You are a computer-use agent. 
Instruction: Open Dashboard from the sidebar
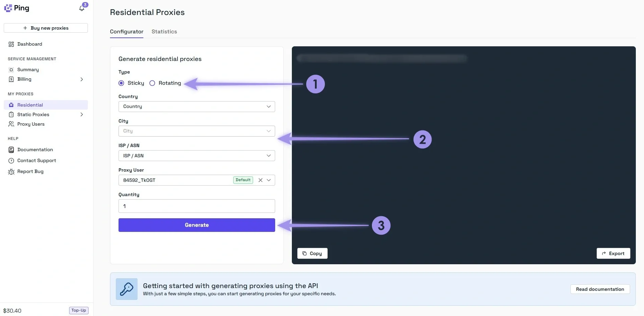click(x=30, y=44)
